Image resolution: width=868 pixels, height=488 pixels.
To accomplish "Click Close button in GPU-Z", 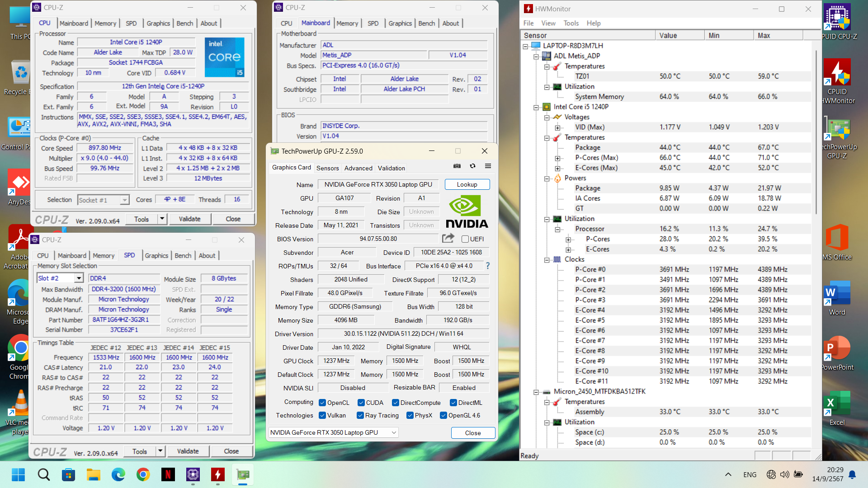I will click(x=473, y=433).
